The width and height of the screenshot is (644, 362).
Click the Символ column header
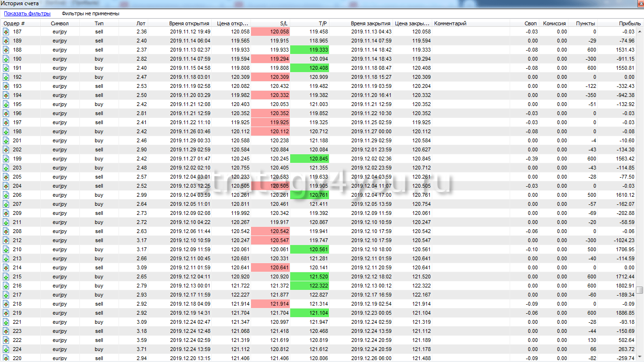60,23
